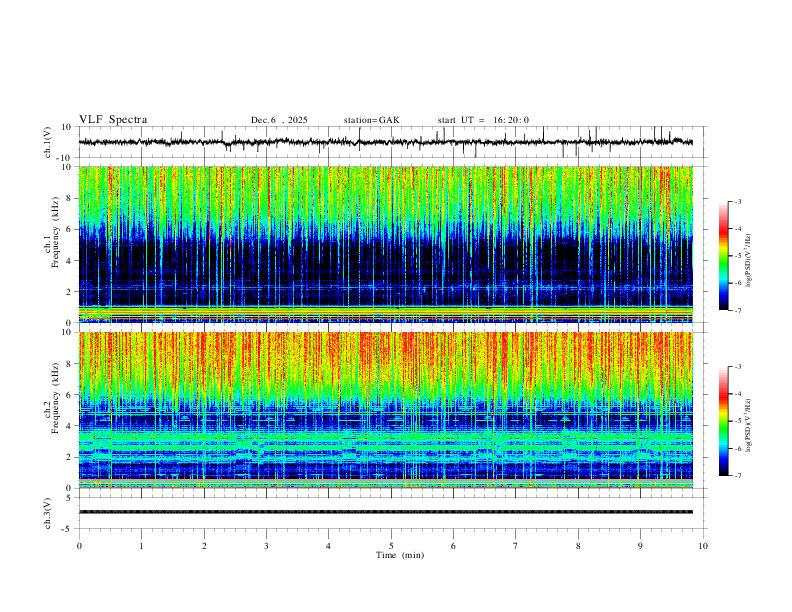Click the time axis tick label "1"
792x612 pixels.
pos(141,546)
